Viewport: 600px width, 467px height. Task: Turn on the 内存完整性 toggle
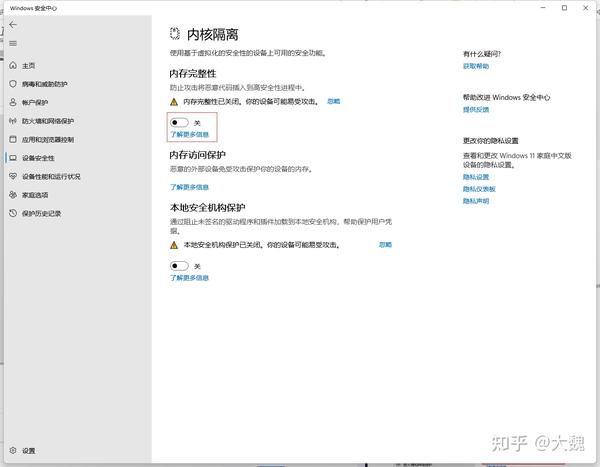[179, 122]
